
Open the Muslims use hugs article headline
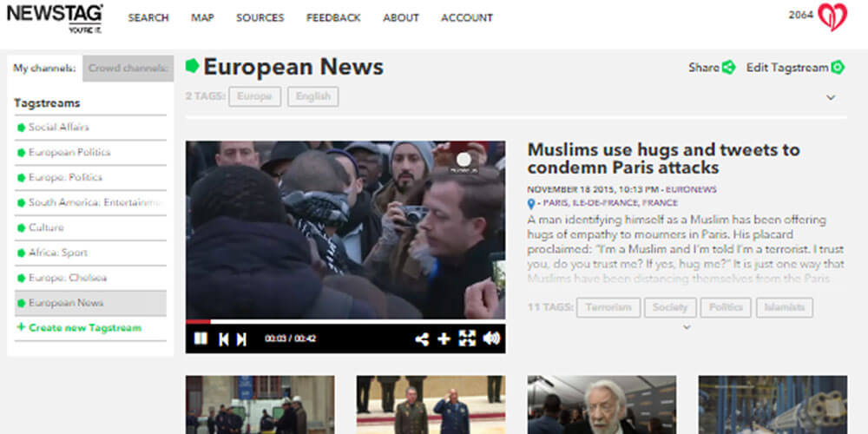663,158
